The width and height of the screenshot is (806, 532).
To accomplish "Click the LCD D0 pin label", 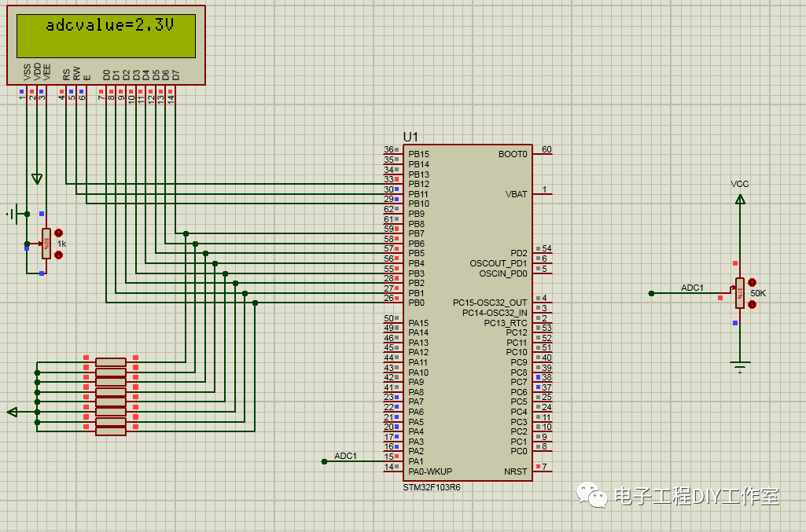I will pos(106,75).
